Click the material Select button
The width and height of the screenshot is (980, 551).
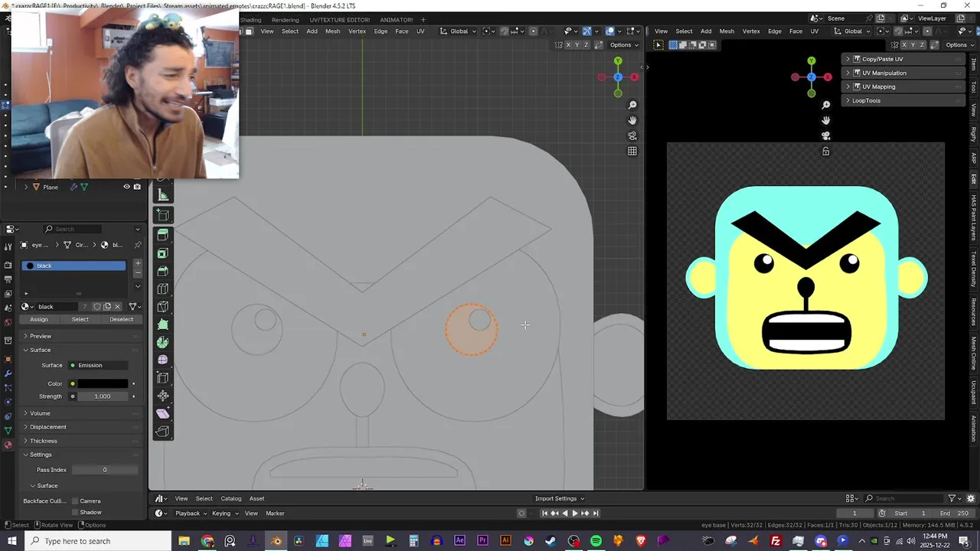coord(80,319)
